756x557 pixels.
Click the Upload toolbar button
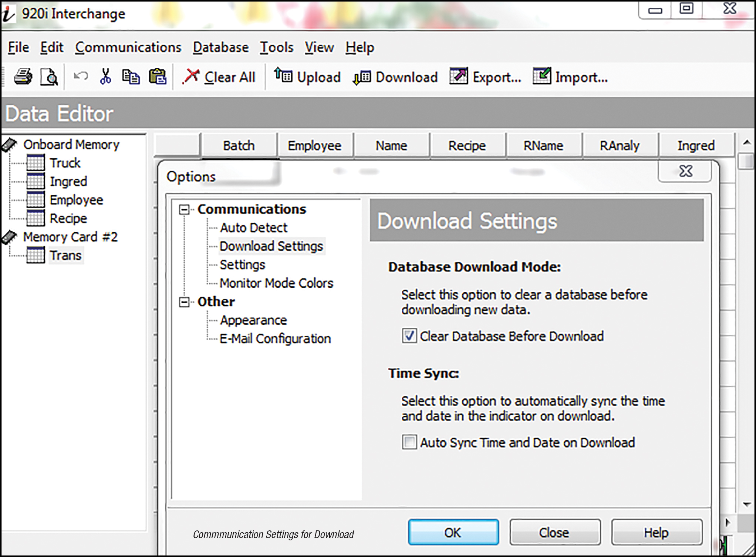pyautogui.click(x=308, y=77)
